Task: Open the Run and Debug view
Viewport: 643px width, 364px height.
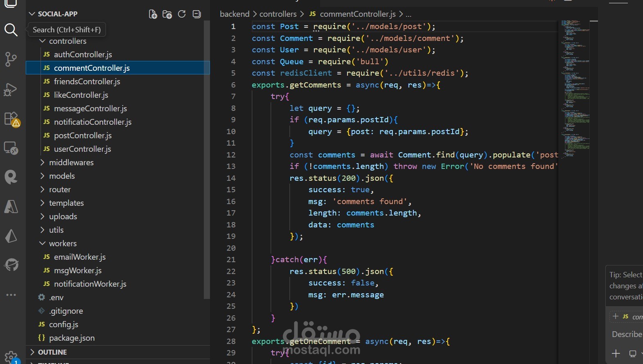Action: click(x=11, y=89)
